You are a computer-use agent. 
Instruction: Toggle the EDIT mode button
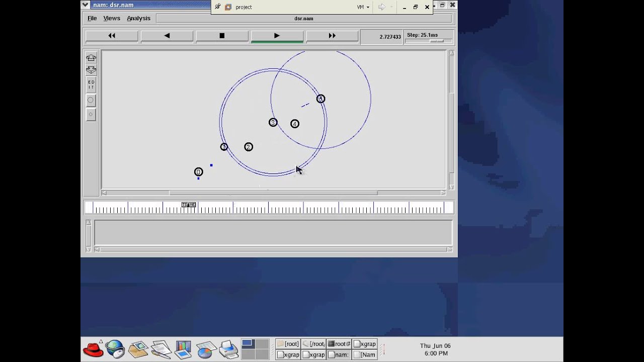(x=91, y=84)
